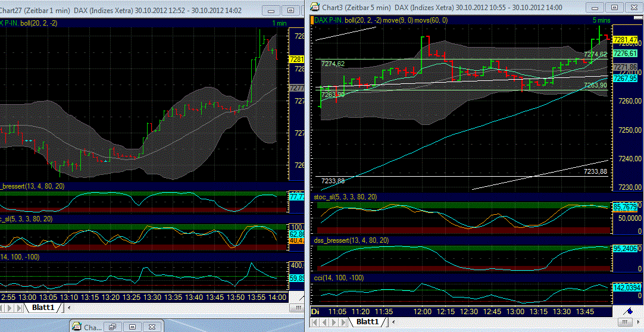The width and height of the screenshot is (644, 332).
Task: Go to last sheet in Chart27
Action: click(18, 308)
